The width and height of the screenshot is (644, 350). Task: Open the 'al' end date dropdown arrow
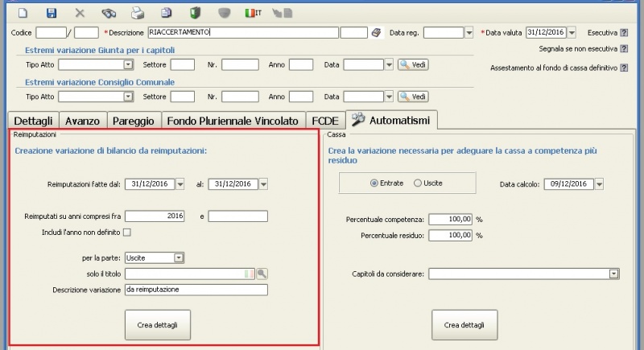[x=264, y=184]
